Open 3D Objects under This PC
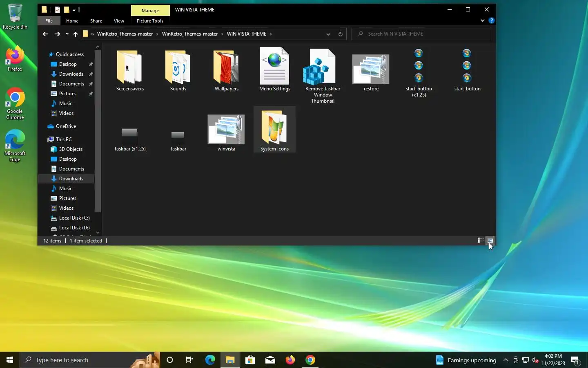The width and height of the screenshot is (588, 368). 71,149
